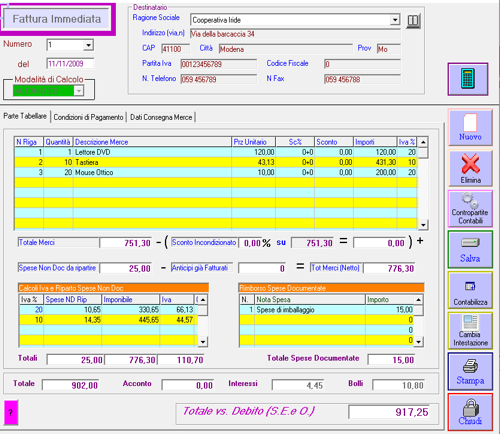This screenshot has height=434, width=500.
Task: Click the Imponibile cell 330,65
Action: 131,310
